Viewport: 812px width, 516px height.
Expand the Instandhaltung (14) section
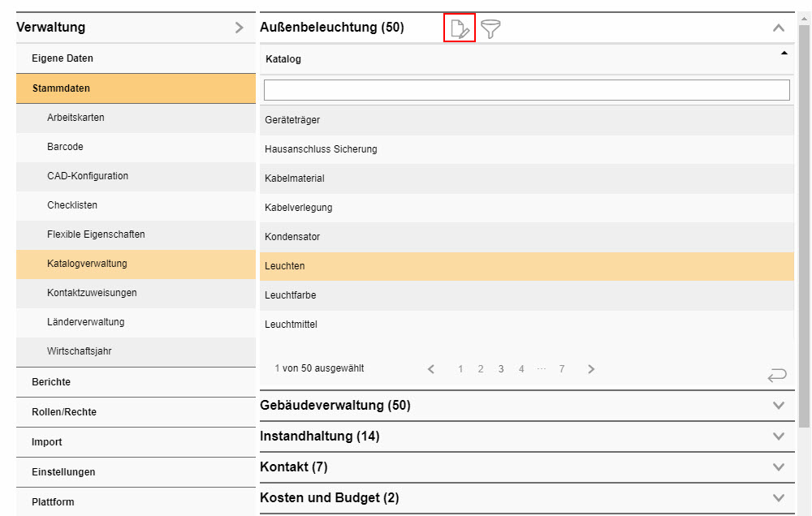778,436
